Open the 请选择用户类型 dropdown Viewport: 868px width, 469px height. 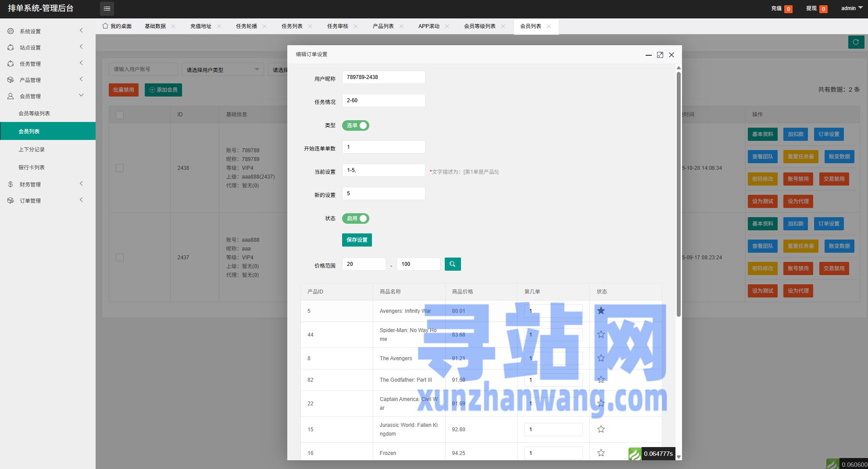pos(222,70)
